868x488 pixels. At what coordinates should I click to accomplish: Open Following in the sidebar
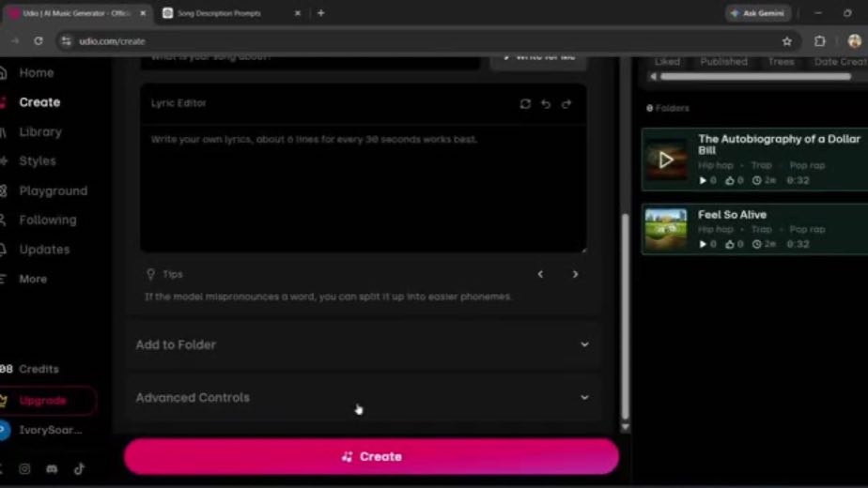[x=48, y=221]
